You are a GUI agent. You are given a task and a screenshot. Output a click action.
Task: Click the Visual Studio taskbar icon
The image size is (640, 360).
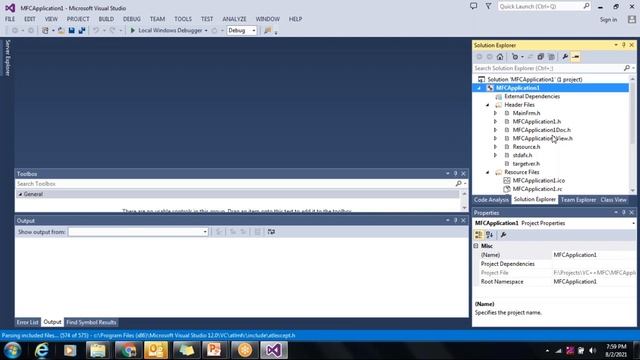(274, 350)
